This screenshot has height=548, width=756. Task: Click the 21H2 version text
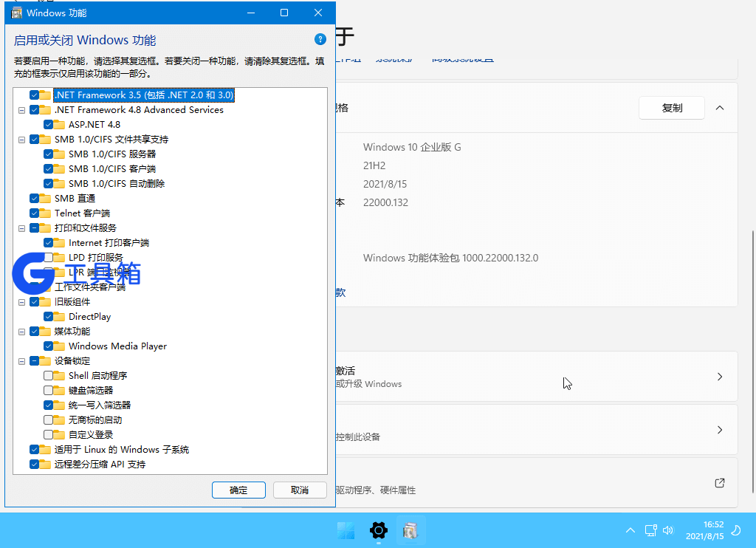[x=374, y=165]
